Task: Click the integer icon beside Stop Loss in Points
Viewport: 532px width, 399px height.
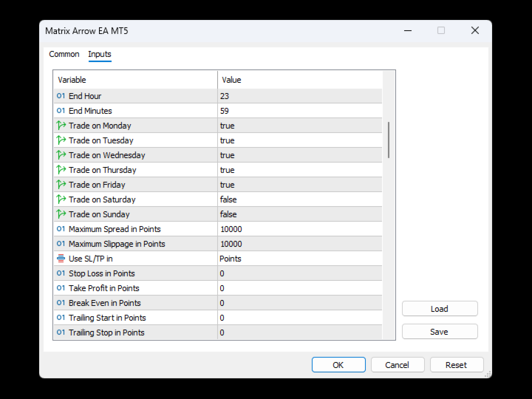Action: 61,273
